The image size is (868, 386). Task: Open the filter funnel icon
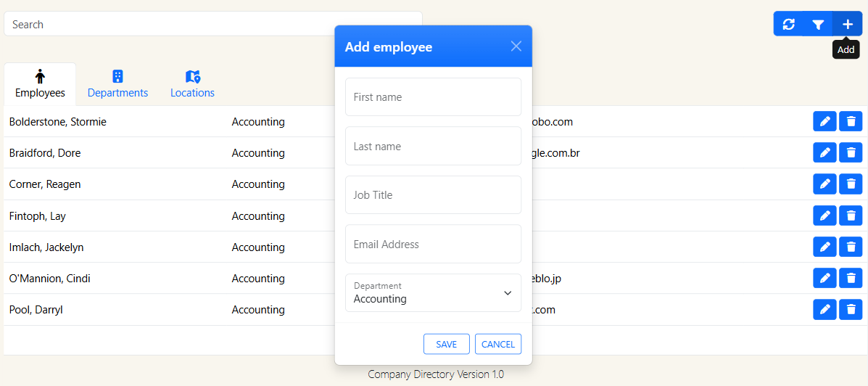click(818, 24)
